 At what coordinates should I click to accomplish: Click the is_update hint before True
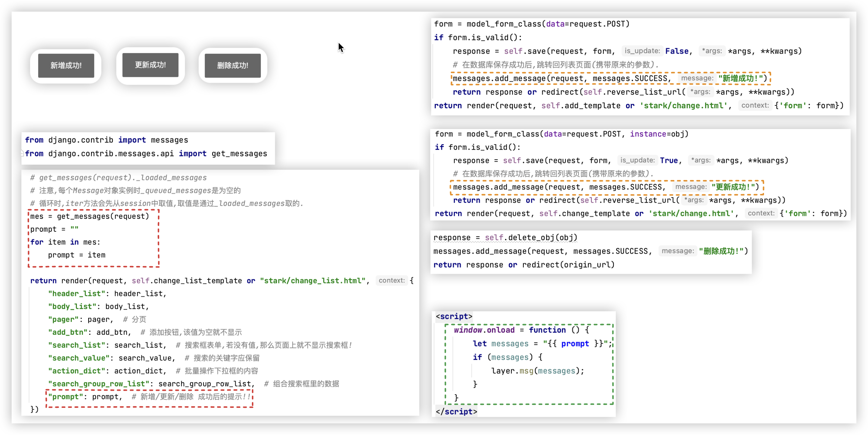coord(637,160)
